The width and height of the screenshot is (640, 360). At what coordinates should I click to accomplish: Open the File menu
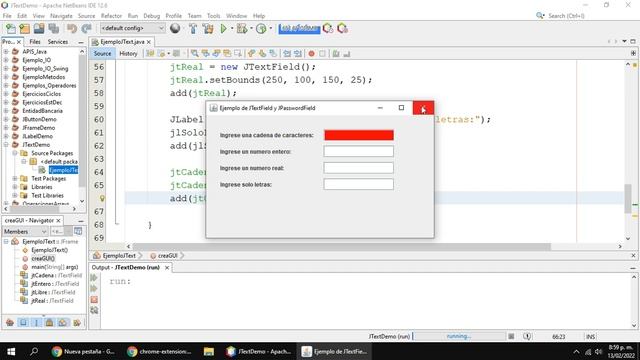(x=7, y=16)
